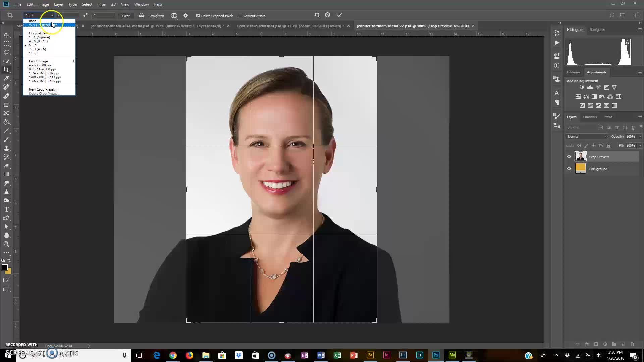Select the Crop Preview layer thumbnail
This screenshot has height=362, width=644.
[580, 157]
